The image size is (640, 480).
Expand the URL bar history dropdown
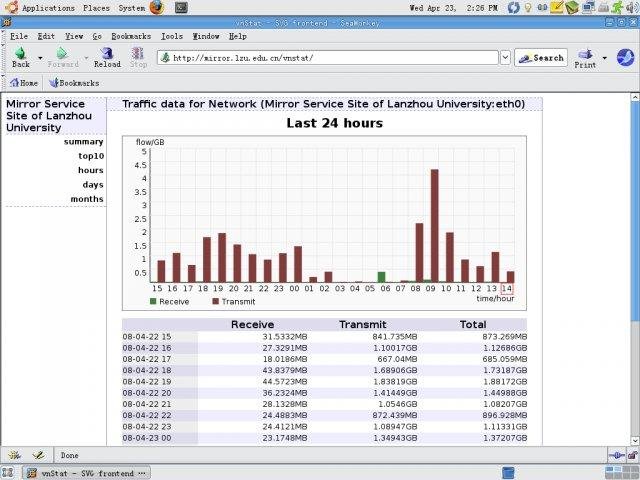click(x=505, y=58)
